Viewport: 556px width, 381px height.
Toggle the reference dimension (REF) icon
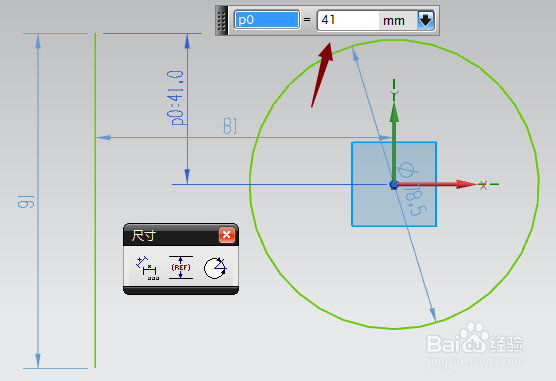[181, 267]
